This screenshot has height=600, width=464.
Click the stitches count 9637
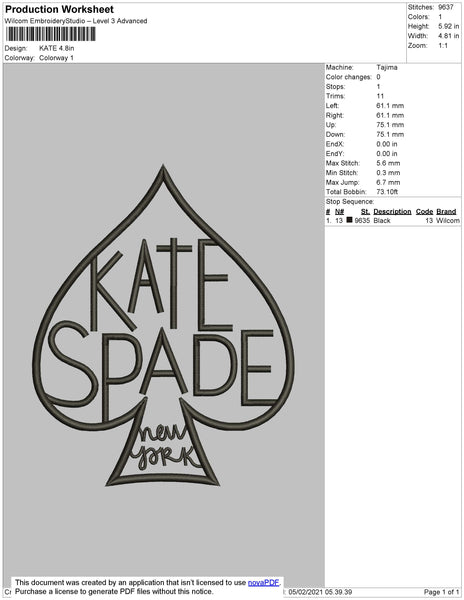pyautogui.click(x=446, y=7)
